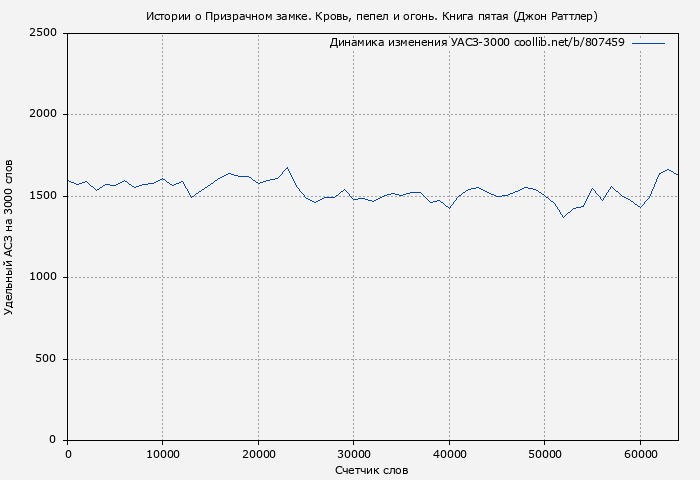Click the line peak near 63000 words
Screen dimensions: 700x480
pos(668,170)
